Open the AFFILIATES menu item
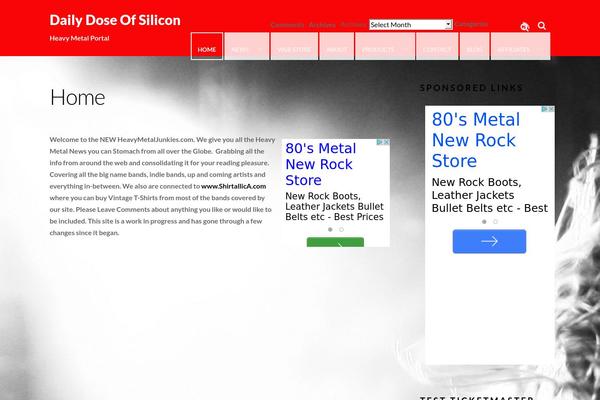 (x=520, y=46)
